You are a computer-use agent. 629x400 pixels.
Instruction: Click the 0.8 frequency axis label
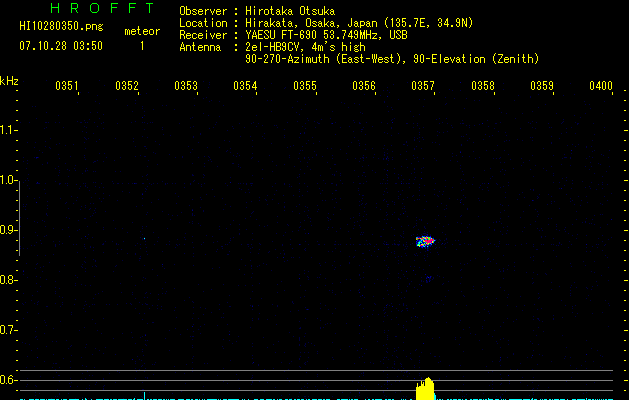coord(8,280)
